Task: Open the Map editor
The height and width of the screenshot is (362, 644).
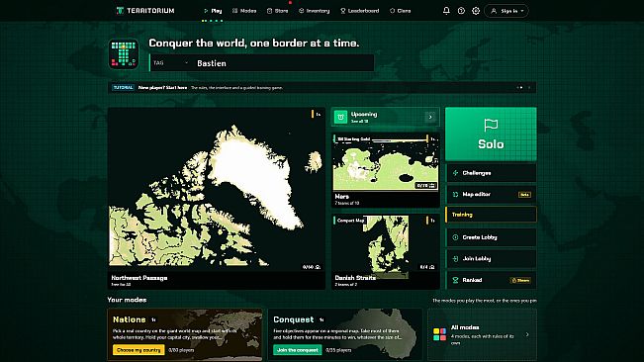Action: (x=491, y=194)
